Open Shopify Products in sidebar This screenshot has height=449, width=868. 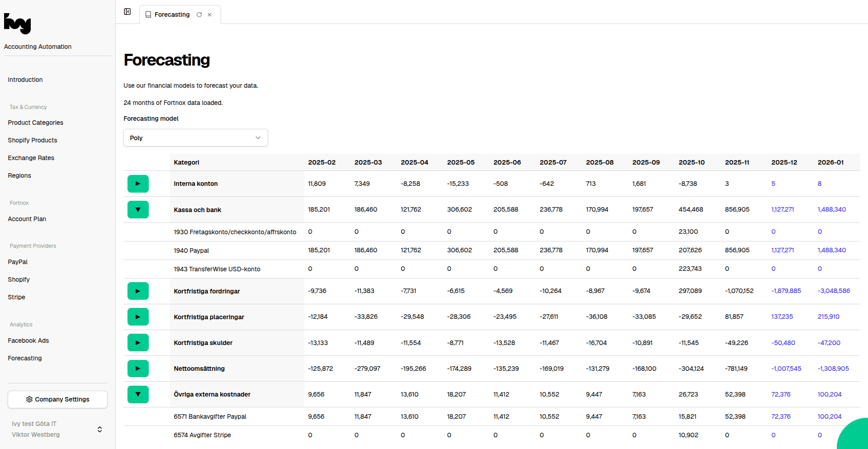(x=32, y=140)
